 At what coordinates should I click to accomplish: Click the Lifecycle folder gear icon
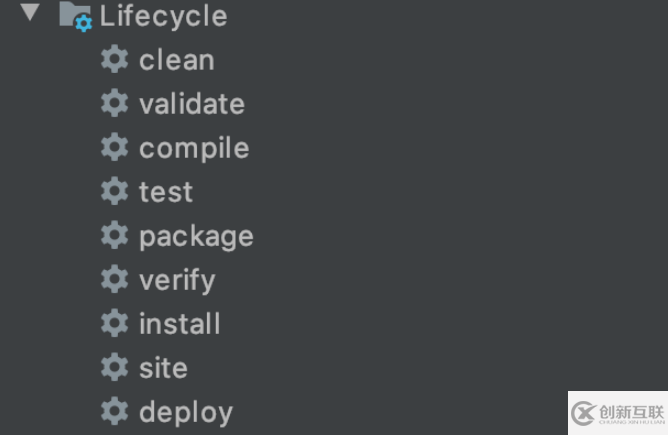coord(75,17)
